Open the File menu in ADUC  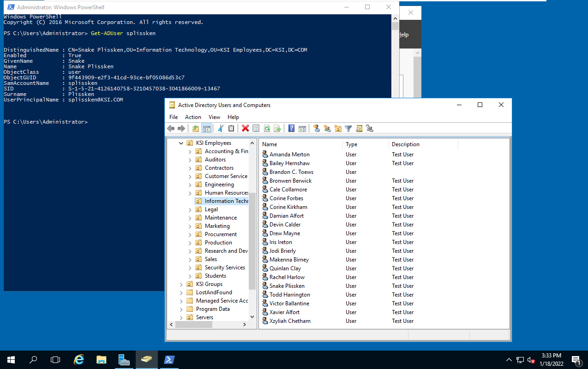pos(174,117)
